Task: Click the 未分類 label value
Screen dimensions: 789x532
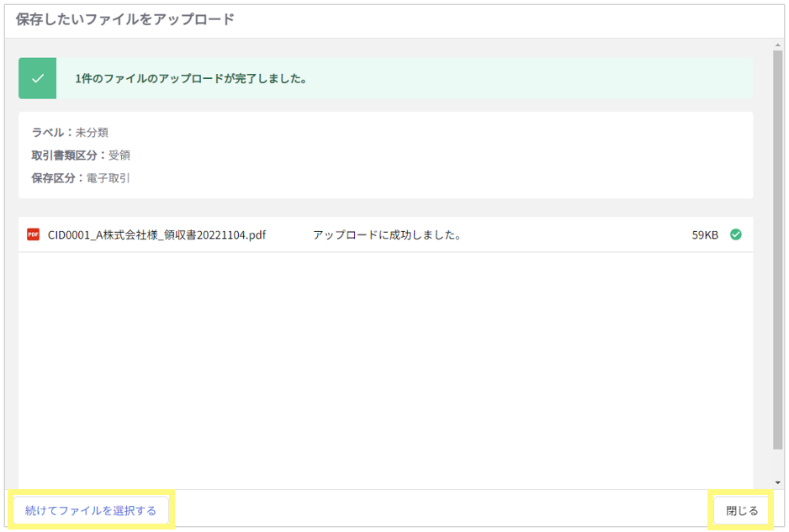Action: click(92, 132)
